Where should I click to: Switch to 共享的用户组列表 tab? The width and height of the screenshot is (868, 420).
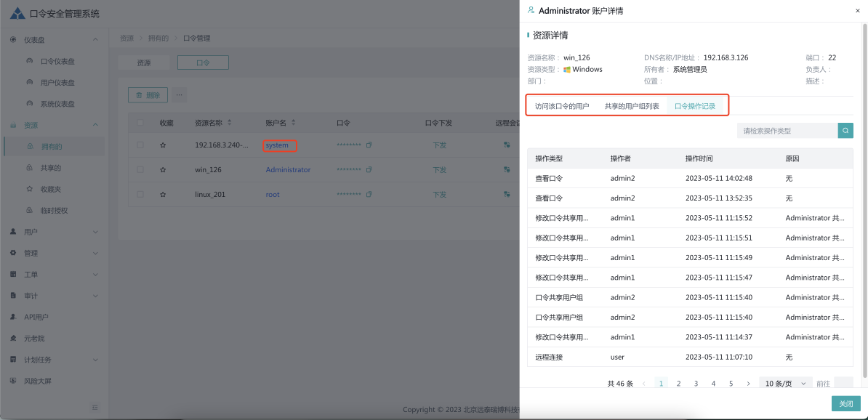[632, 106]
